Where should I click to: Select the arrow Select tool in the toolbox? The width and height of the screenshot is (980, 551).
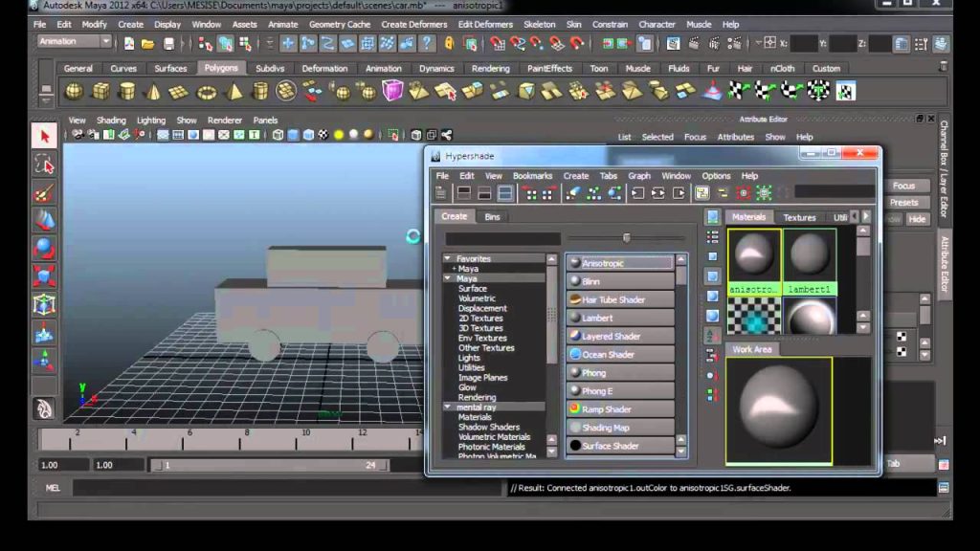click(x=44, y=136)
